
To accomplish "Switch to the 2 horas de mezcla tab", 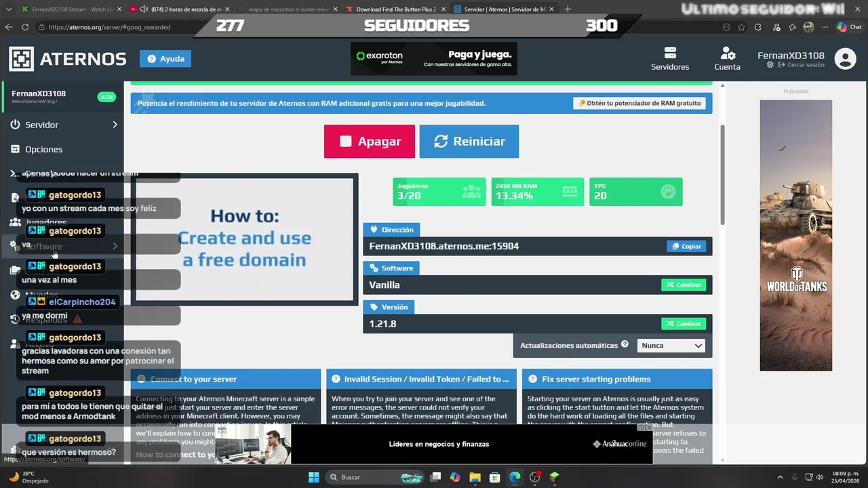I will coord(179,9).
